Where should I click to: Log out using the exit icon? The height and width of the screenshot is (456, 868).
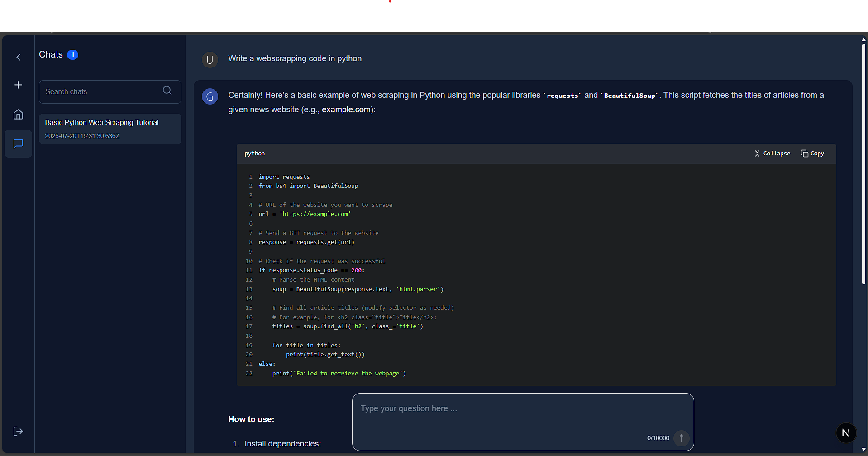[x=18, y=431]
